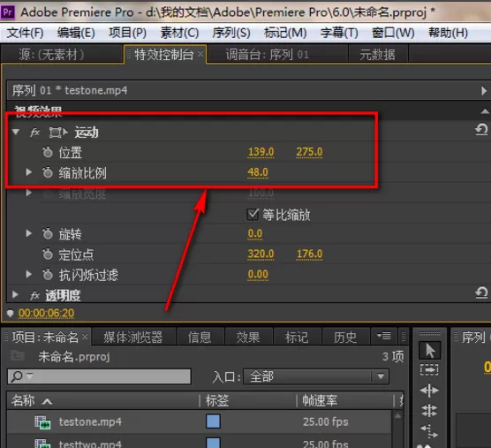Switch to the 效果 tab

point(248,338)
